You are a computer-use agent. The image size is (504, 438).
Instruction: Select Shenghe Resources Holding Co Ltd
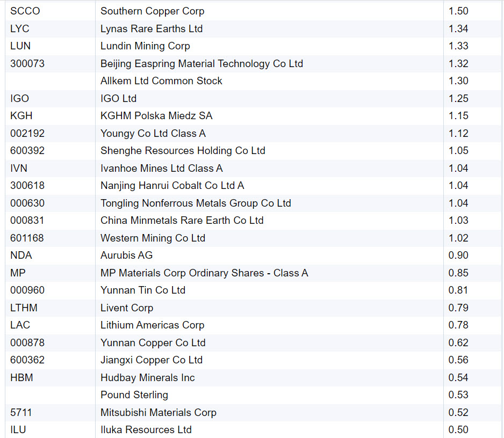183,151
